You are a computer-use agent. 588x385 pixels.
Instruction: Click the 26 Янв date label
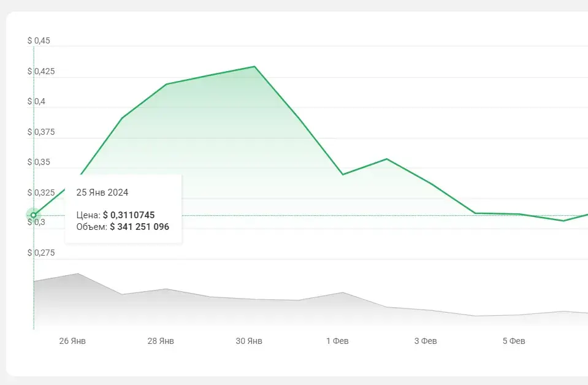[72, 341]
